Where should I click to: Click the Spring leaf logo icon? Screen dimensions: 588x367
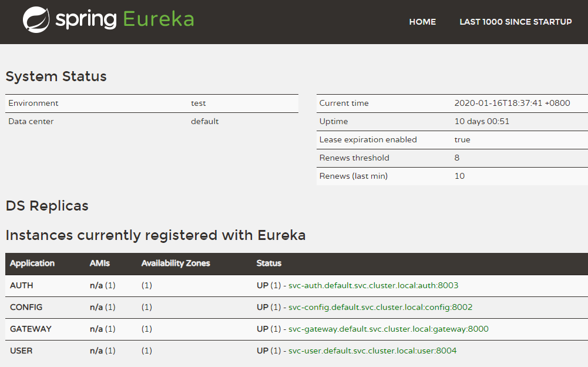tap(36, 19)
